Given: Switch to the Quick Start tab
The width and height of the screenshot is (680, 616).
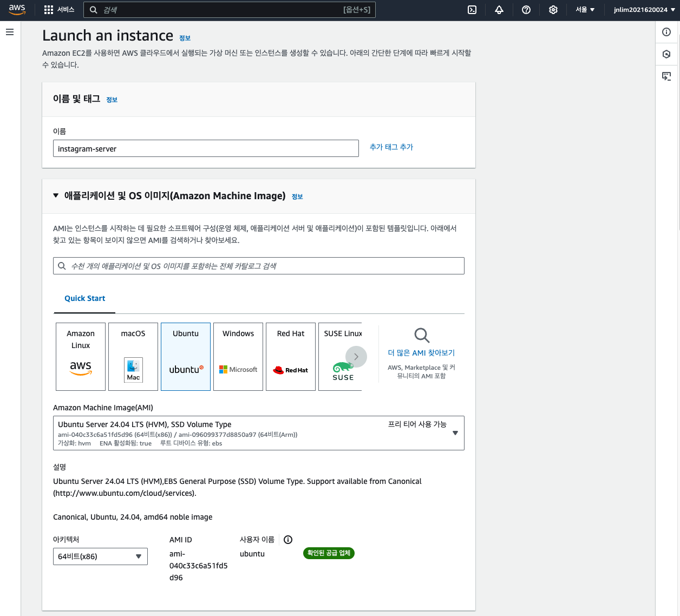Looking at the screenshot, I should [84, 298].
